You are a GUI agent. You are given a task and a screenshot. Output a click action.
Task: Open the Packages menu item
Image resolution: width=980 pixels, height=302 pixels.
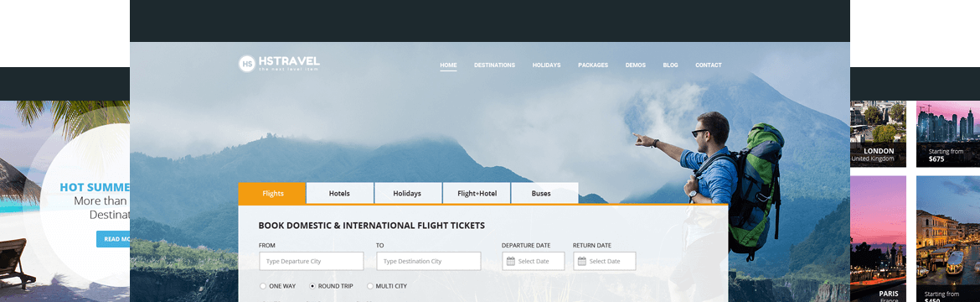click(593, 65)
